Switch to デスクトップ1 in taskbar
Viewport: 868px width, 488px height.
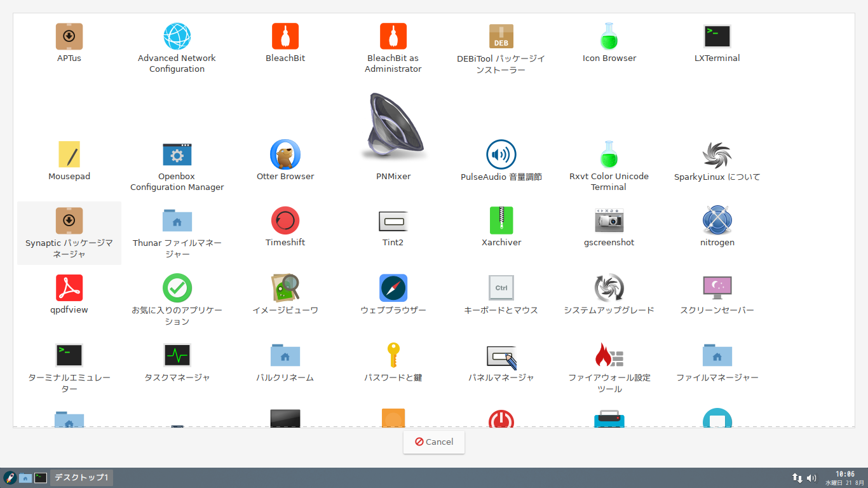[x=81, y=478]
